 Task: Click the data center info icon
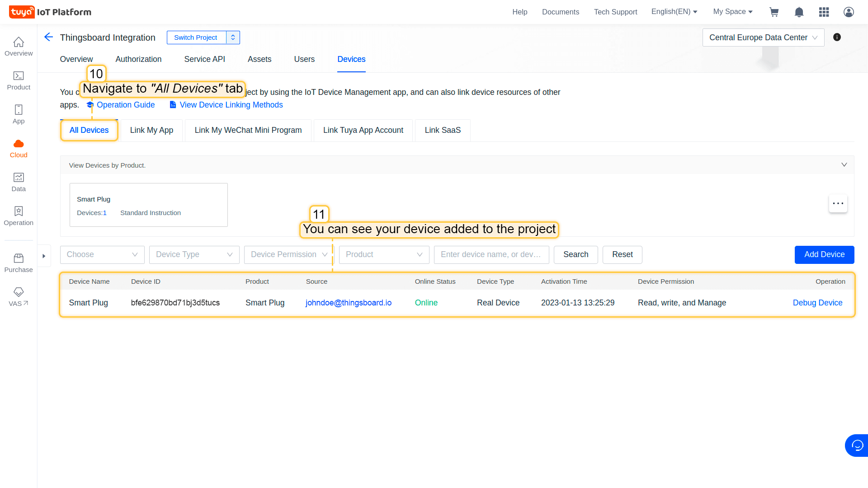pyautogui.click(x=837, y=38)
